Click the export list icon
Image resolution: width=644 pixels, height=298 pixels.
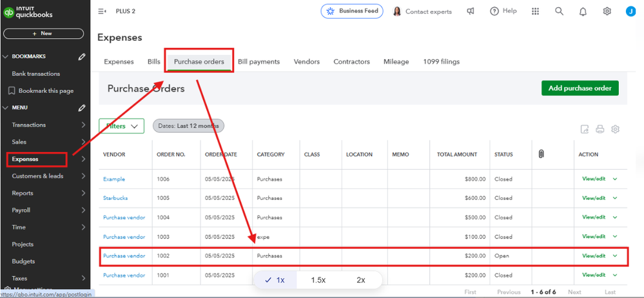pyautogui.click(x=585, y=129)
